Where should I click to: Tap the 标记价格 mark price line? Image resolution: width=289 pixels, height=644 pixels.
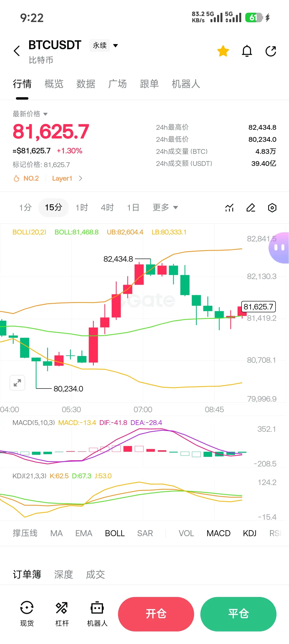[41, 164]
